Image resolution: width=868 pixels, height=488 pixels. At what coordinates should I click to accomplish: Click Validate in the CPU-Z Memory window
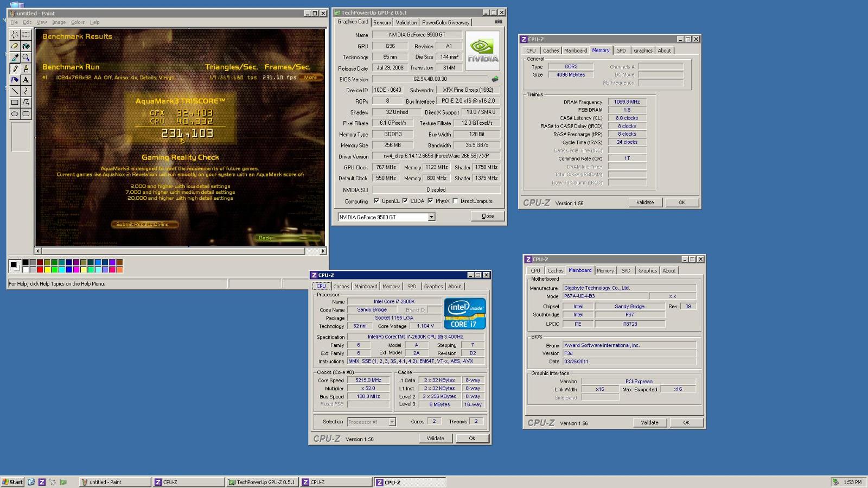pyautogui.click(x=645, y=202)
